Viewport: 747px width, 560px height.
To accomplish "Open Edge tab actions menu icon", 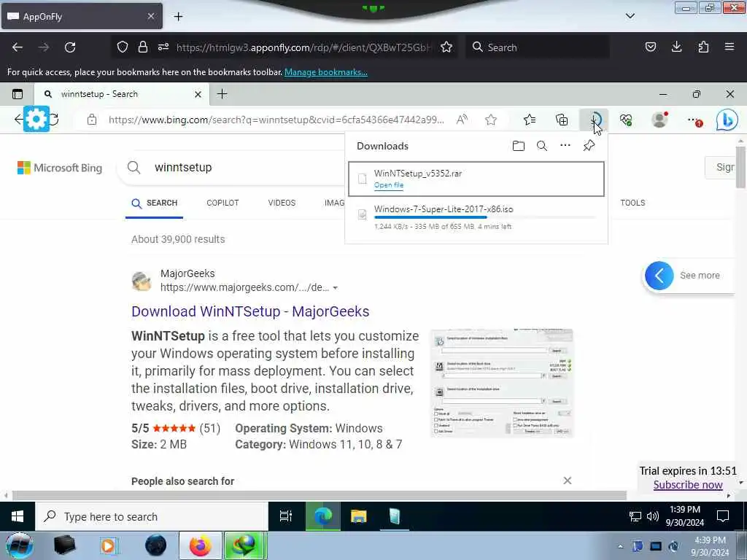I will click(18, 94).
